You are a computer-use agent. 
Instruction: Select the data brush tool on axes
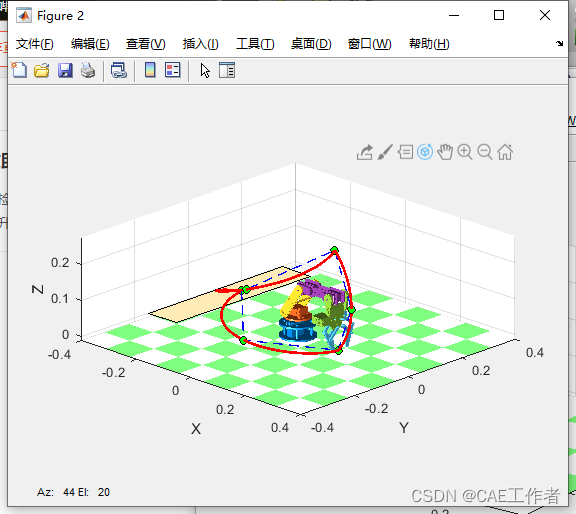pyautogui.click(x=385, y=152)
